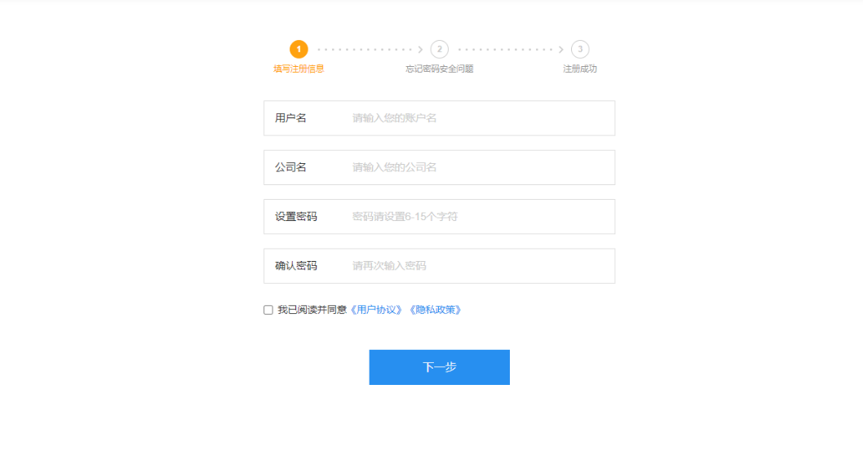The height and width of the screenshot is (451, 868).
Task: Check the 我已阅读并同意 agreement checkbox
Action: coord(268,310)
